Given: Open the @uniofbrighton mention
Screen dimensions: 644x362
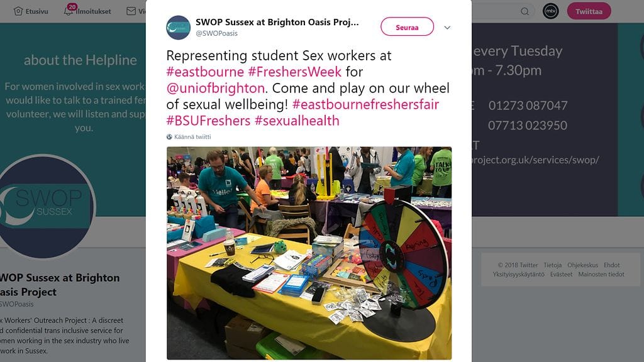Looking at the screenshot, I should pos(215,88).
